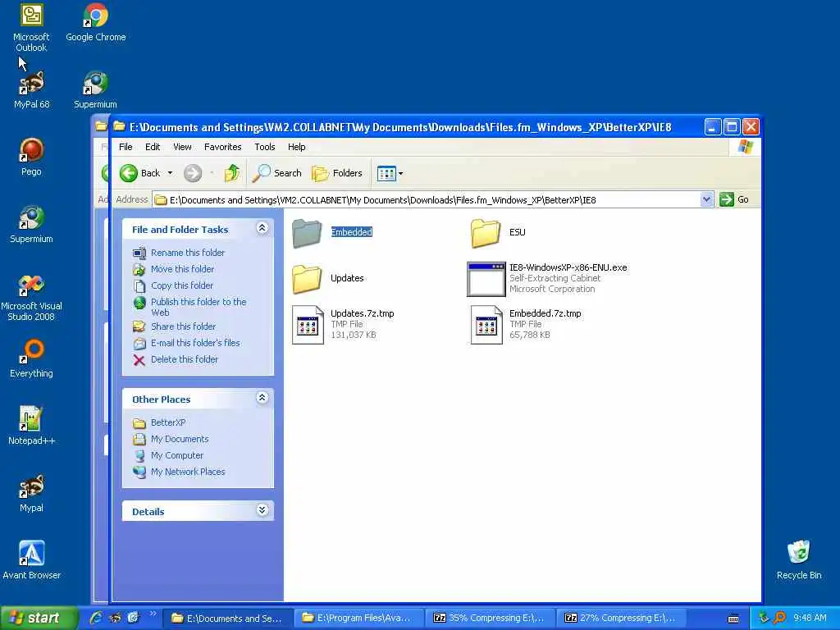The width and height of the screenshot is (840, 630).
Task: Select the Updates folder
Action: coord(328,279)
